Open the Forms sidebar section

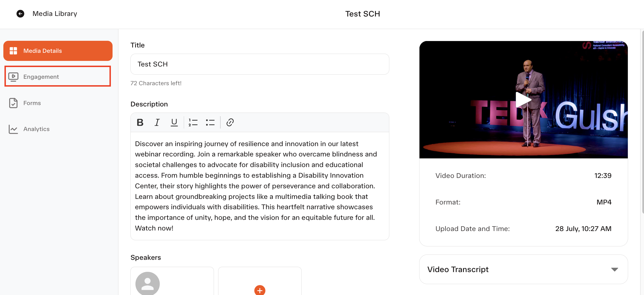click(58, 103)
